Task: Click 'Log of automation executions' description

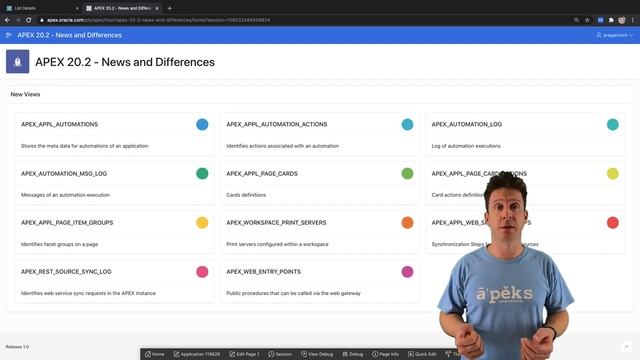Action: 466,146
